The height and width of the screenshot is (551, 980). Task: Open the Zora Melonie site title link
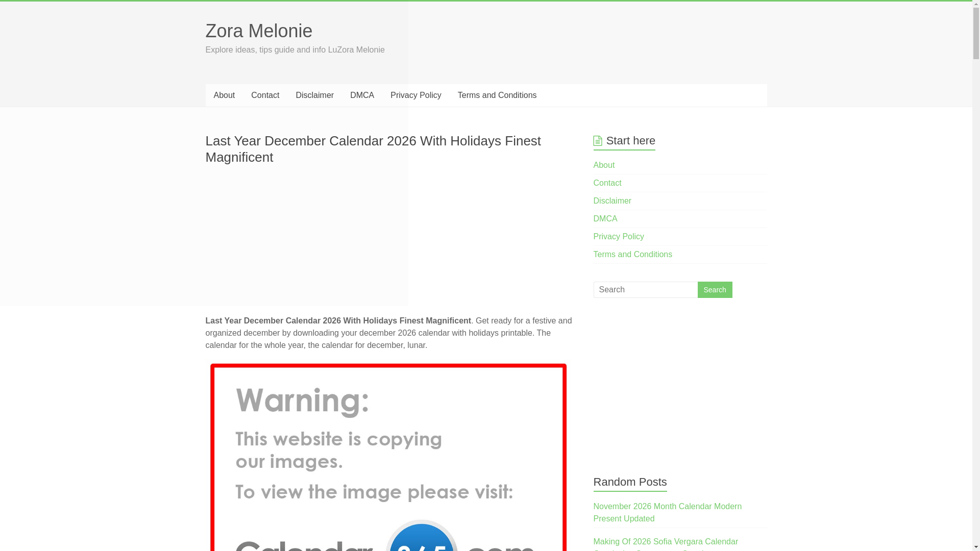(258, 31)
